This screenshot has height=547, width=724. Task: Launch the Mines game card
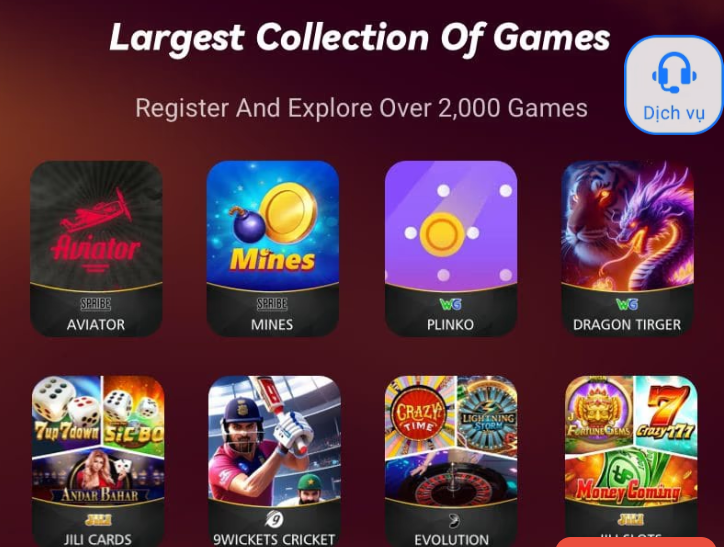pyautogui.click(x=272, y=248)
